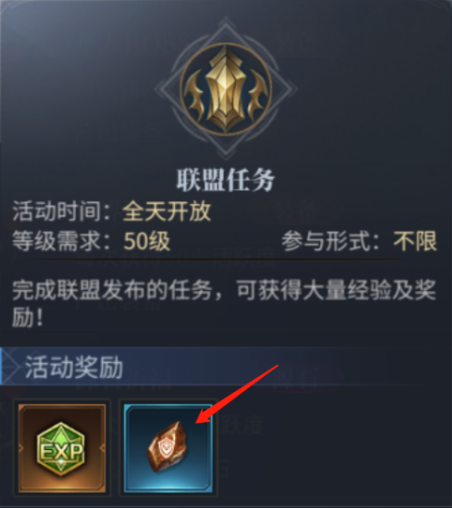Click the blue chevron beside 活动奖励
The image size is (452, 508).
tap(8, 366)
